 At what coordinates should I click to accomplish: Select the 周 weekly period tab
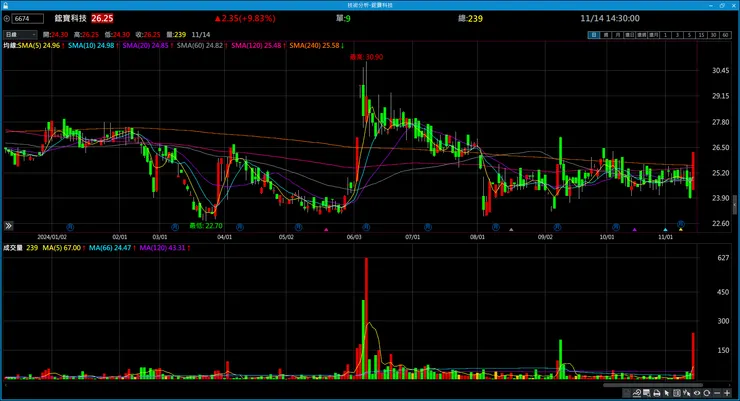click(605, 35)
